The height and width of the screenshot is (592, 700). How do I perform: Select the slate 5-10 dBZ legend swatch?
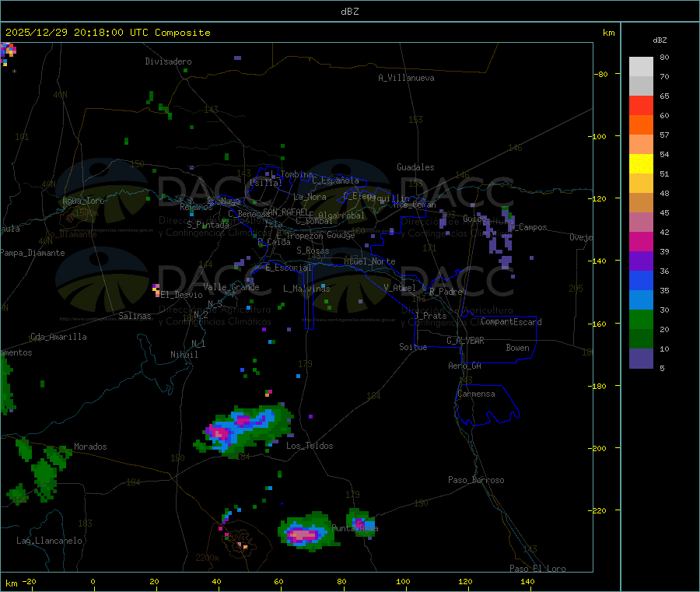pos(641,359)
